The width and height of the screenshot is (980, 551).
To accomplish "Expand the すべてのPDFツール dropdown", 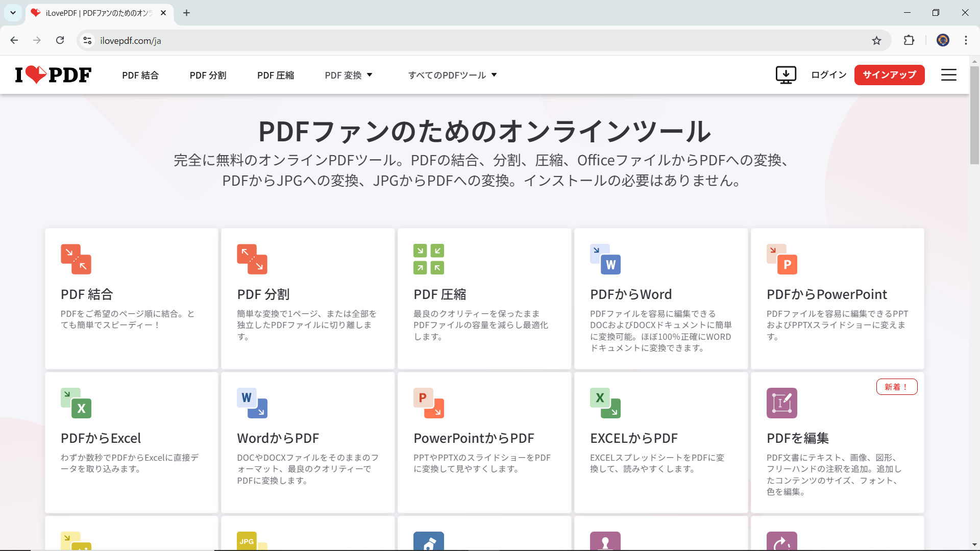I will pyautogui.click(x=452, y=75).
